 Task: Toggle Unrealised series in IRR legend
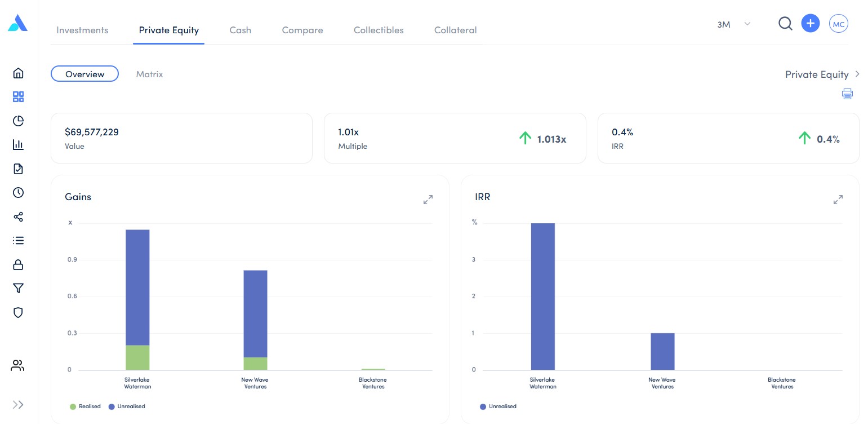click(498, 406)
